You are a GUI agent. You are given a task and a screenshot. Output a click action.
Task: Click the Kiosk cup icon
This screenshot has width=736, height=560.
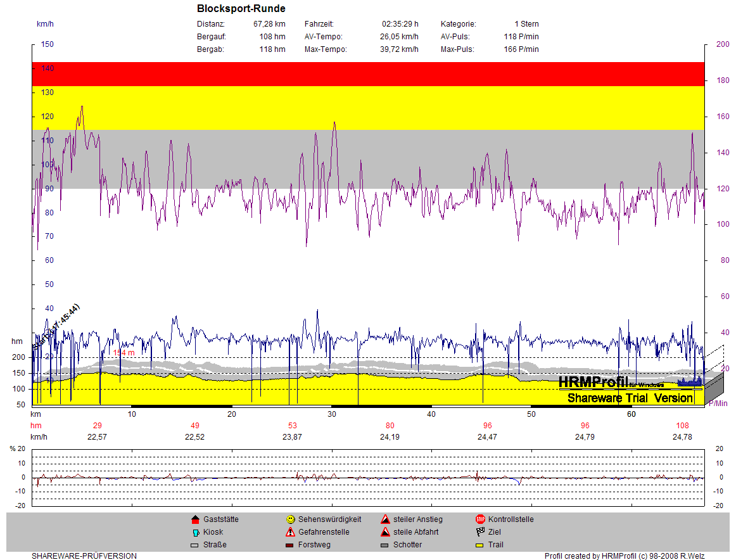click(195, 532)
